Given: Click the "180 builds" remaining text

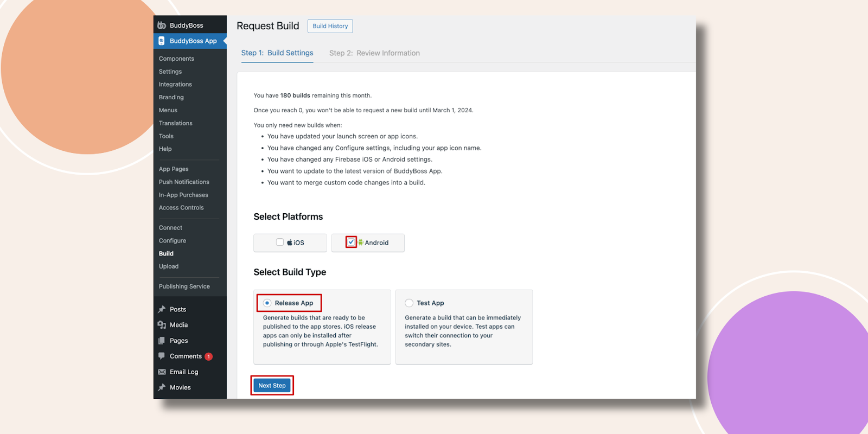Looking at the screenshot, I should coord(295,95).
